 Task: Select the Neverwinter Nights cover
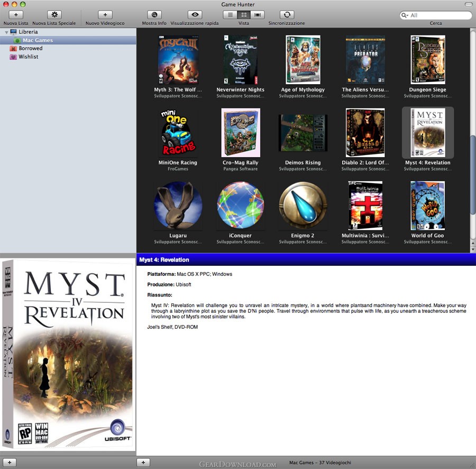[241, 59]
